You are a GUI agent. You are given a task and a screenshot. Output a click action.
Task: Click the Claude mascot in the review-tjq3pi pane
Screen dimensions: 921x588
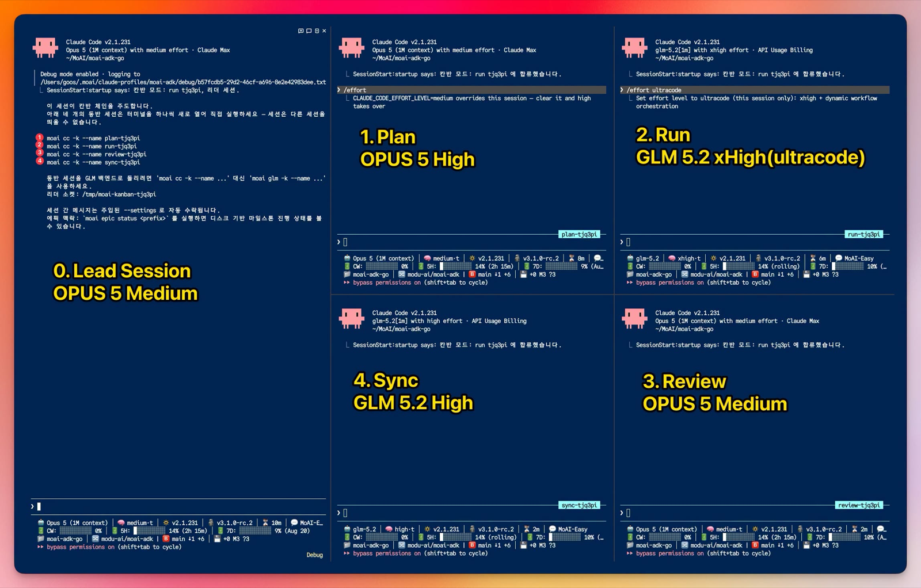[635, 318]
